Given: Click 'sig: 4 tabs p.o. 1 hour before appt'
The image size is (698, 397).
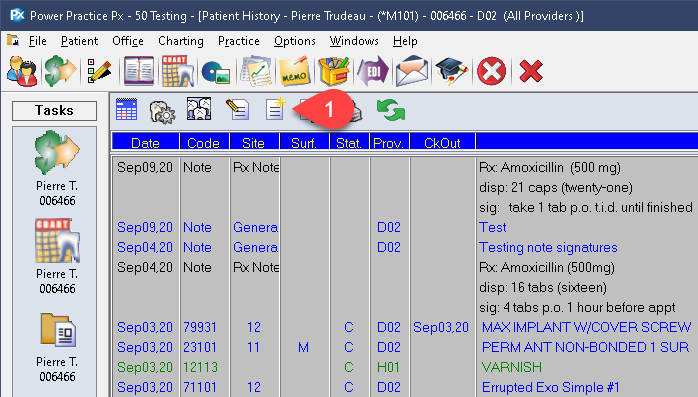Looking at the screenshot, I should pyautogui.click(x=577, y=308).
